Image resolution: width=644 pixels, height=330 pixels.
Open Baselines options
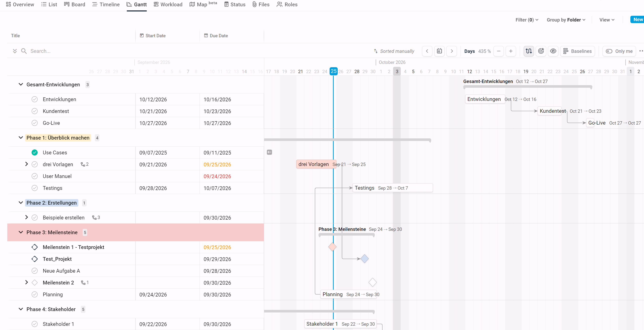click(578, 51)
